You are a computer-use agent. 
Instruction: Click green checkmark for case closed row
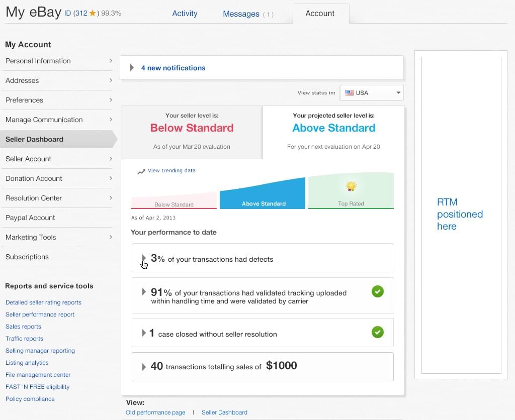point(377,332)
